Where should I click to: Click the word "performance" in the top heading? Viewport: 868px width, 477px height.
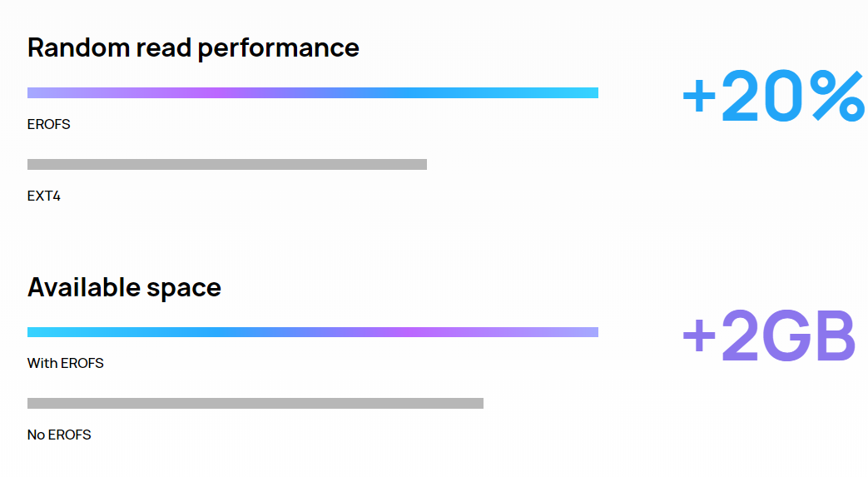278,48
